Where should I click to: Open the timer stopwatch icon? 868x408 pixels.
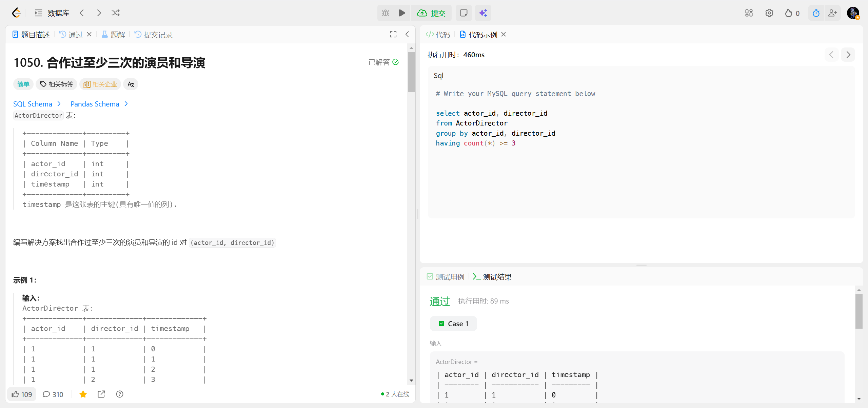pyautogui.click(x=816, y=13)
